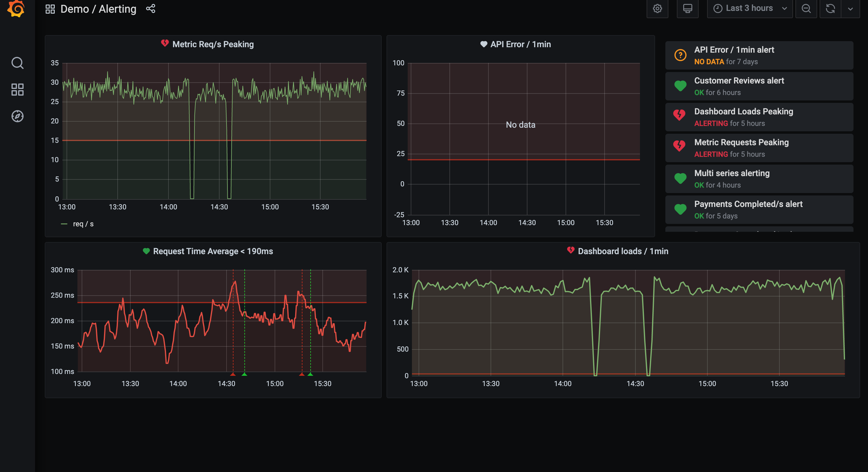Click the Share dashboard icon
The image size is (868, 472).
pyautogui.click(x=151, y=8)
